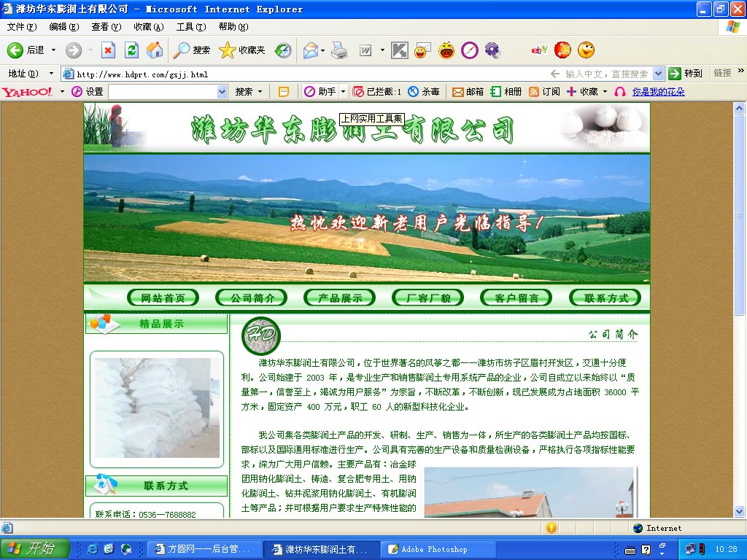Open the 收藏(A) menu
747x560 pixels.
pos(148,27)
